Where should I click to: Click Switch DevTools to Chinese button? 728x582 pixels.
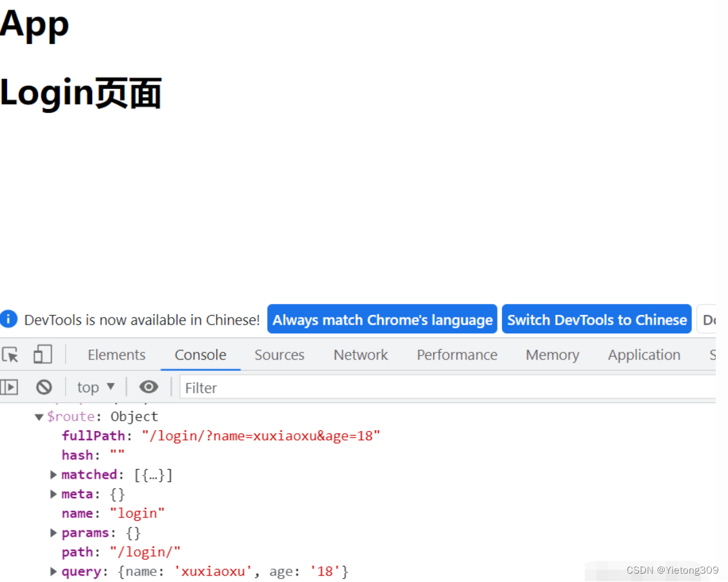click(596, 319)
